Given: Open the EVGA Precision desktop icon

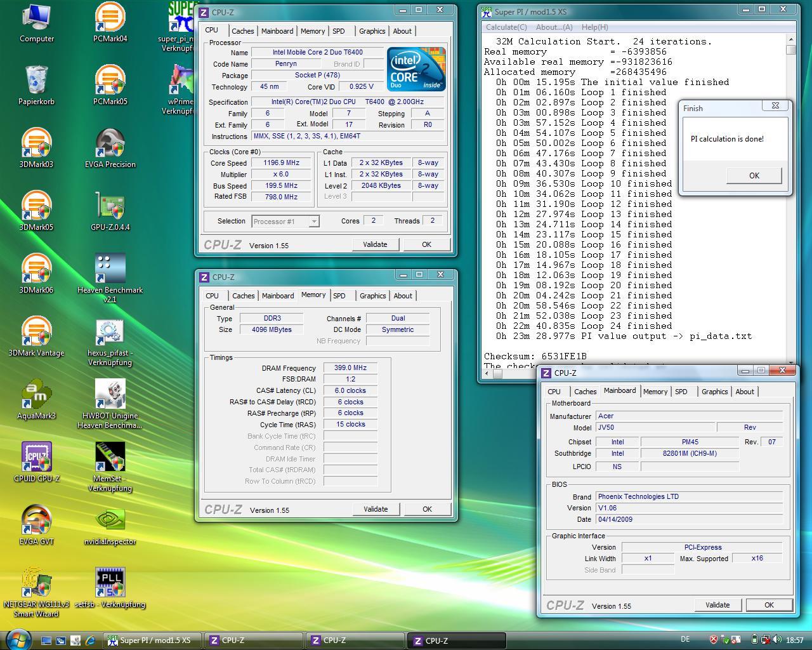Looking at the screenshot, I should coord(110,149).
